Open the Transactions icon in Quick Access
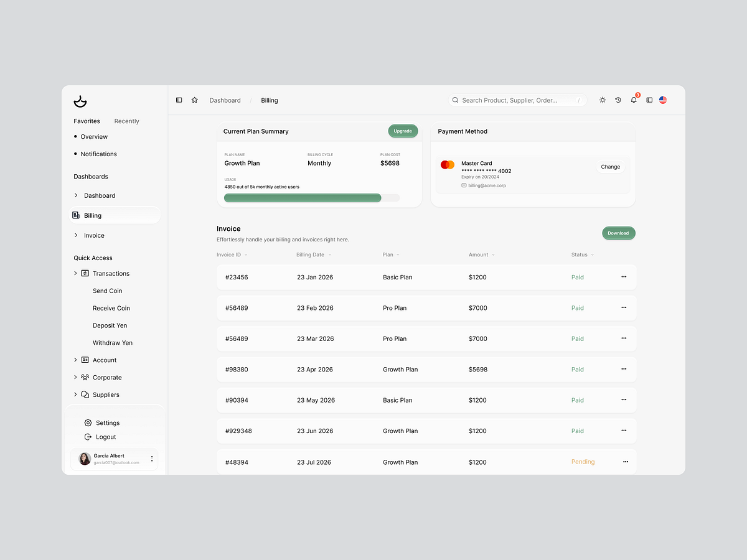Image resolution: width=747 pixels, height=560 pixels. [x=85, y=273]
